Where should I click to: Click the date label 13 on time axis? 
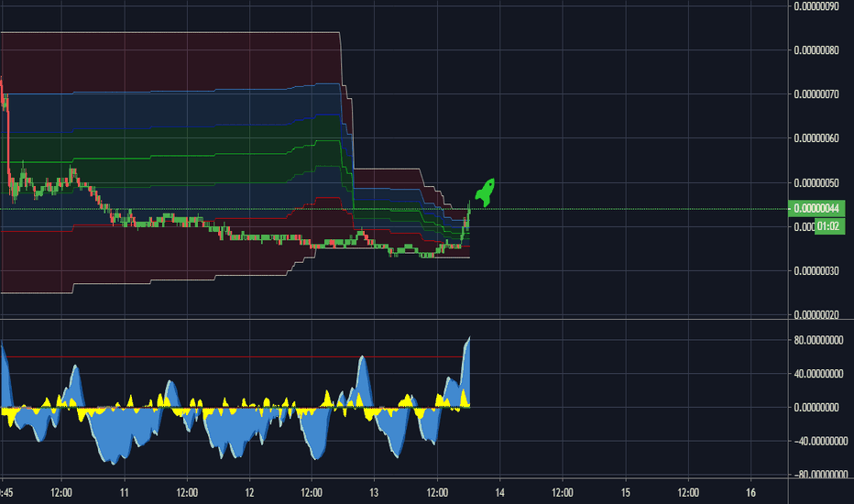[x=374, y=493]
